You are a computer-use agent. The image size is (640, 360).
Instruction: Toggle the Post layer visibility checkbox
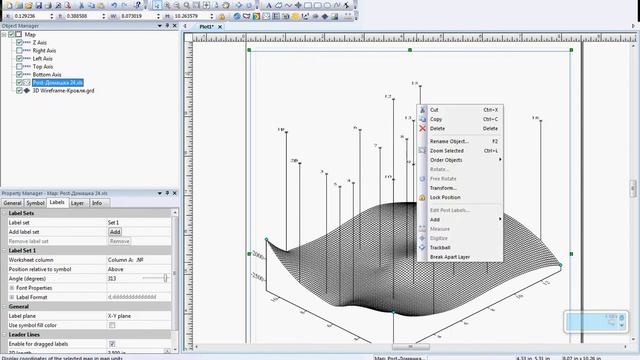(19, 82)
